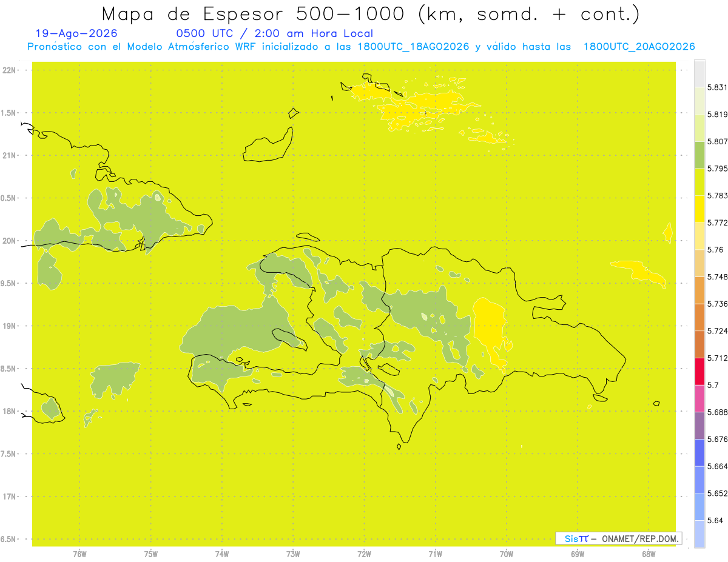
Task: Click the legend value 5.831
Action: coord(718,87)
